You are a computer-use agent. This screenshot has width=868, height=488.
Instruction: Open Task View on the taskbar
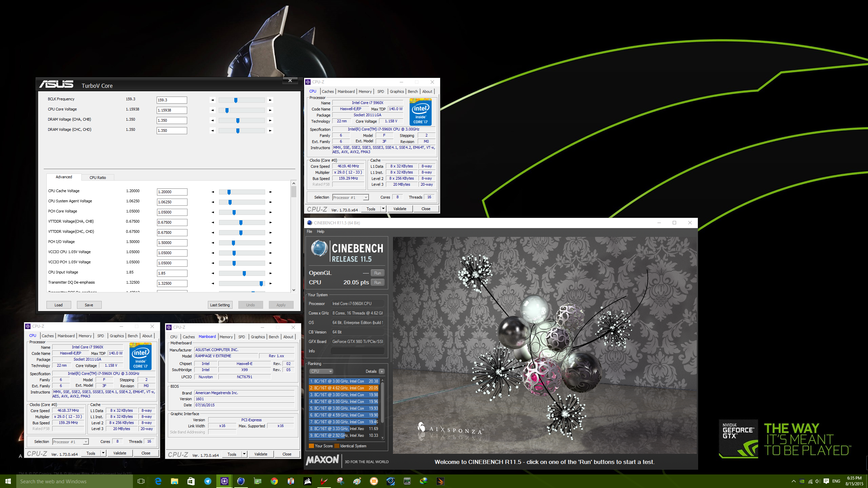click(141, 481)
